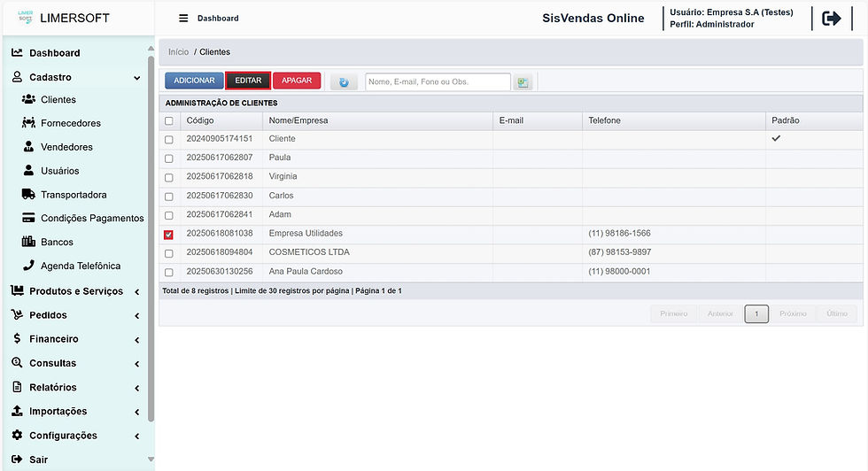Screen dimensions: 868x471
Task: Click the Usuários user icon
Action: coord(28,170)
